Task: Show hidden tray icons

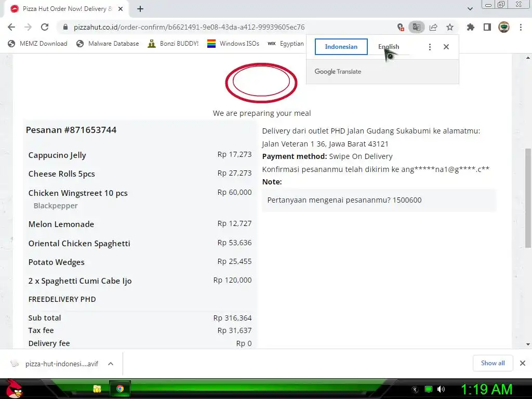Action: (415, 389)
